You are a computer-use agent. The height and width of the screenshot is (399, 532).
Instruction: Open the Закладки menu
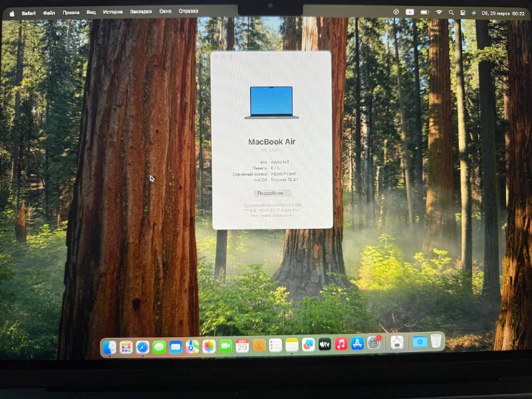pyautogui.click(x=141, y=11)
